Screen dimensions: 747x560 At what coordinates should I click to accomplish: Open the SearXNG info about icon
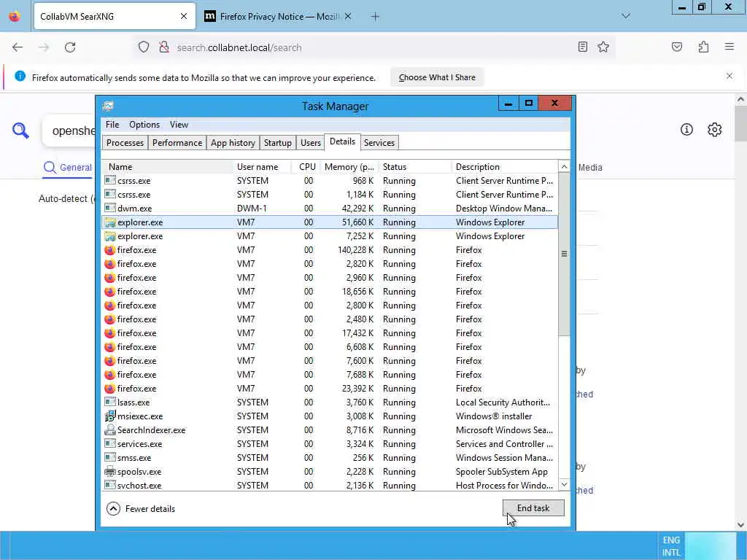686,130
